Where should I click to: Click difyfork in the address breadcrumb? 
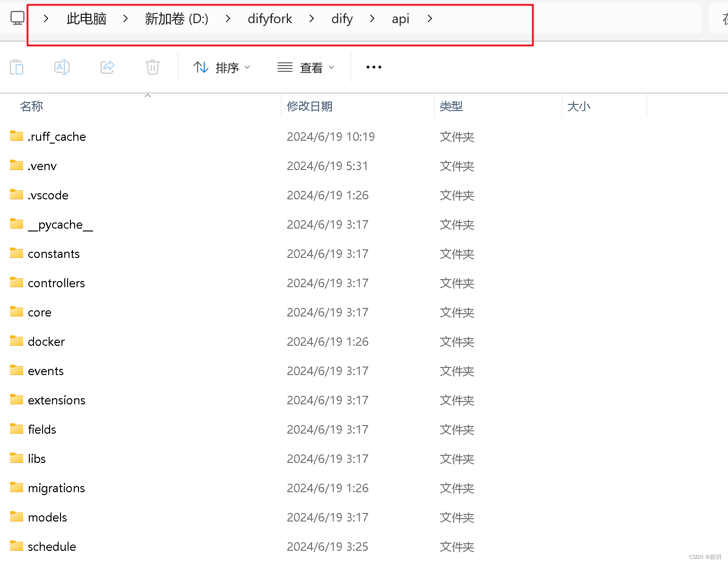(x=270, y=19)
